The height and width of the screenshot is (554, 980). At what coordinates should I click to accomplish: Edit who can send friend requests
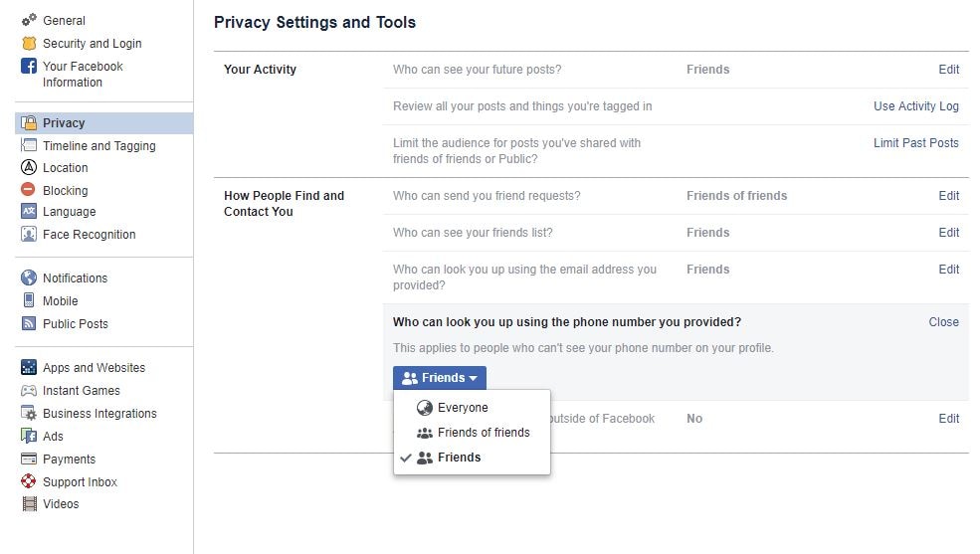click(x=948, y=196)
